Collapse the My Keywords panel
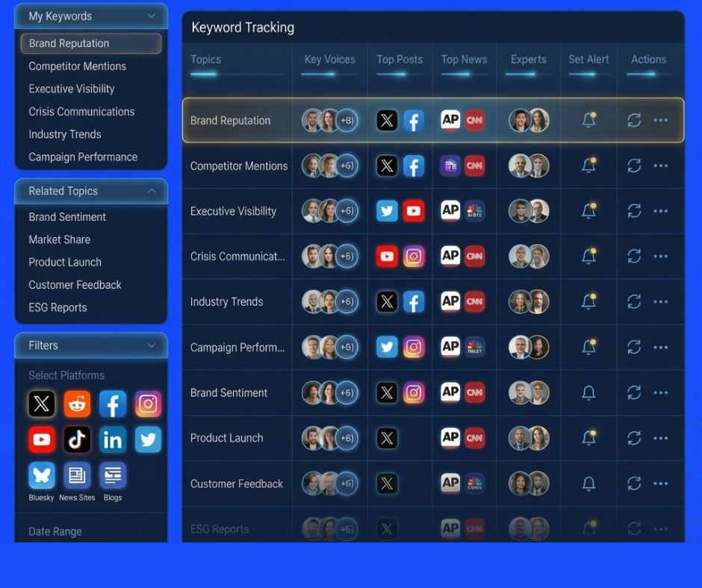 [x=152, y=16]
